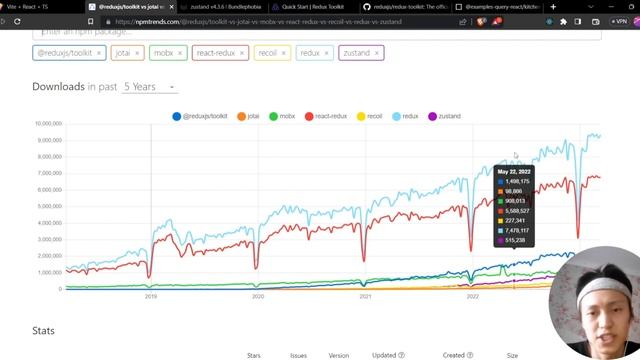Viewport: 640px width, 360px height.
Task: Click the browser address bar URL
Action: click(x=258, y=22)
